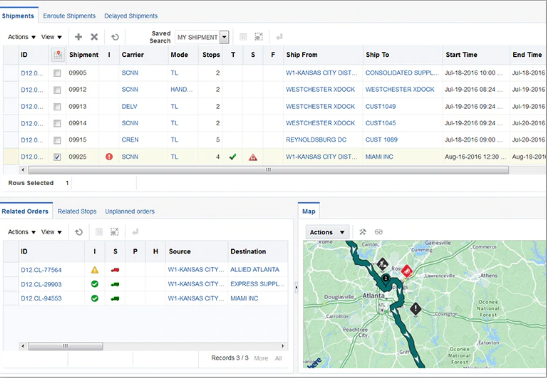The height and width of the screenshot is (378, 547).
Task: Click the red truck icon for order D12.CL-77564
Action: (x=115, y=270)
